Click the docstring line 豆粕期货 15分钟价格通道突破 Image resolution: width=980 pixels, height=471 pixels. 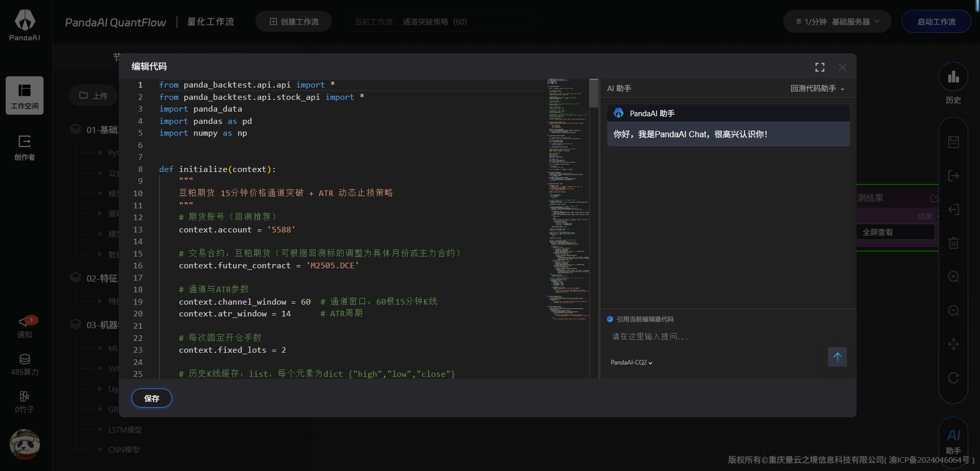[286, 193]
